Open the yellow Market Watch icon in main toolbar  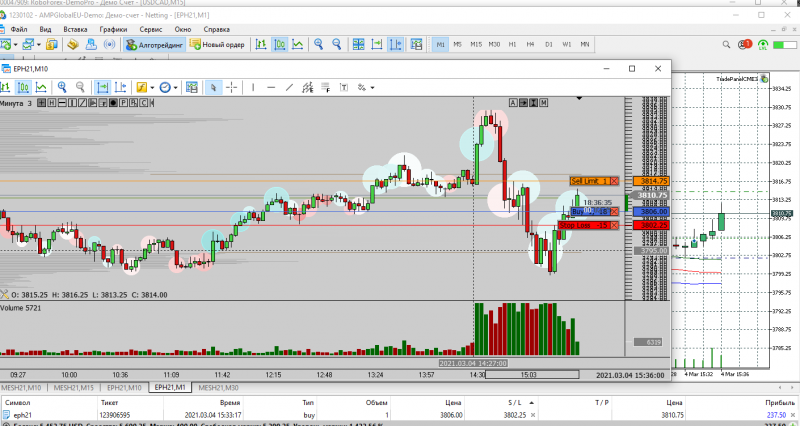pyautogui.click(x=52, y=44)
